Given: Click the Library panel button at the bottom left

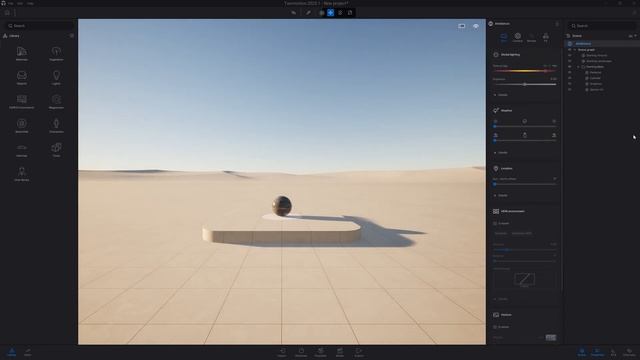Looking at the screenshot, I should (11, 352).
